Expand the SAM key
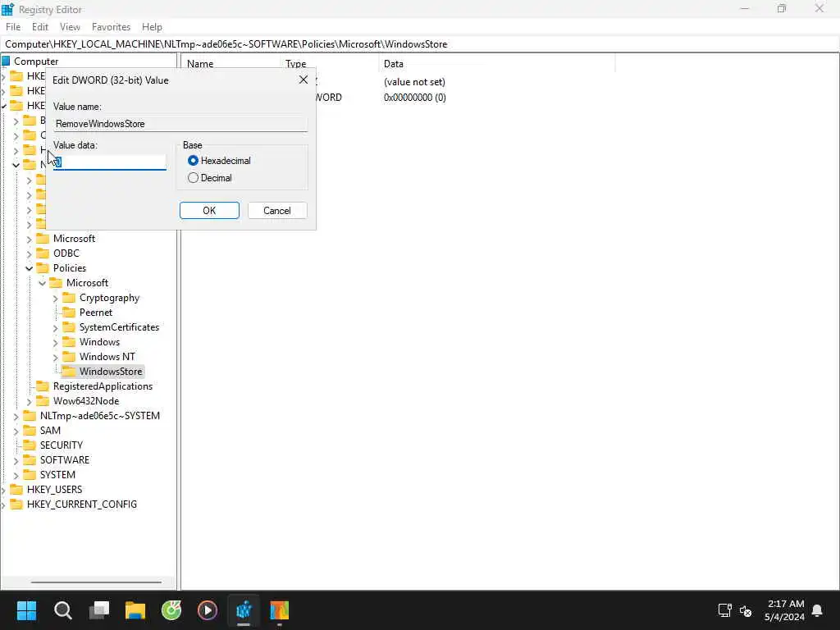The image size is (840, 630). [x=16, y=431]
